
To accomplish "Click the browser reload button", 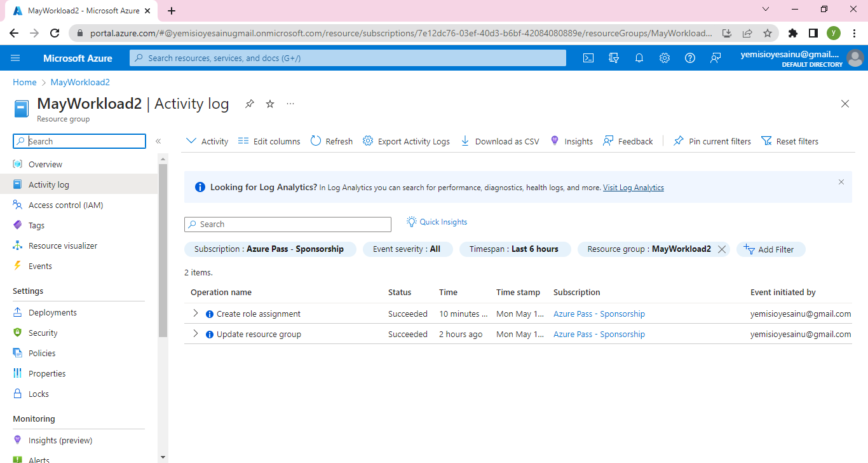I will [x=55, y=33].
